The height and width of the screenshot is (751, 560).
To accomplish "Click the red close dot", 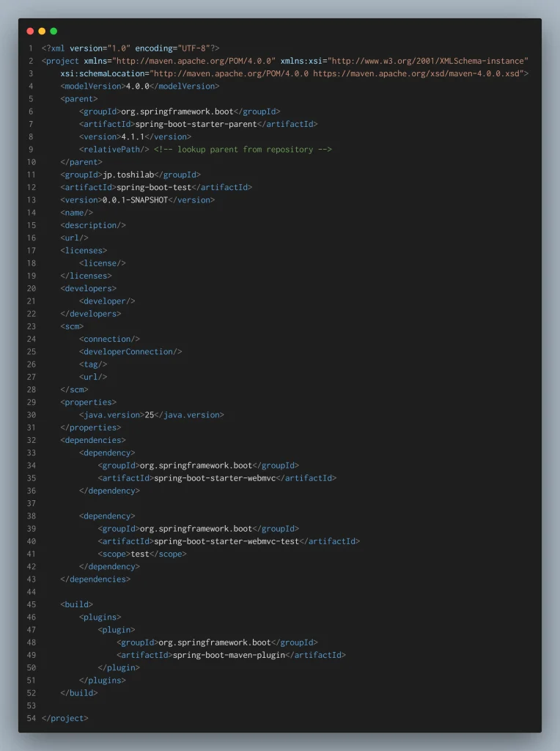I will pos(30,31).
